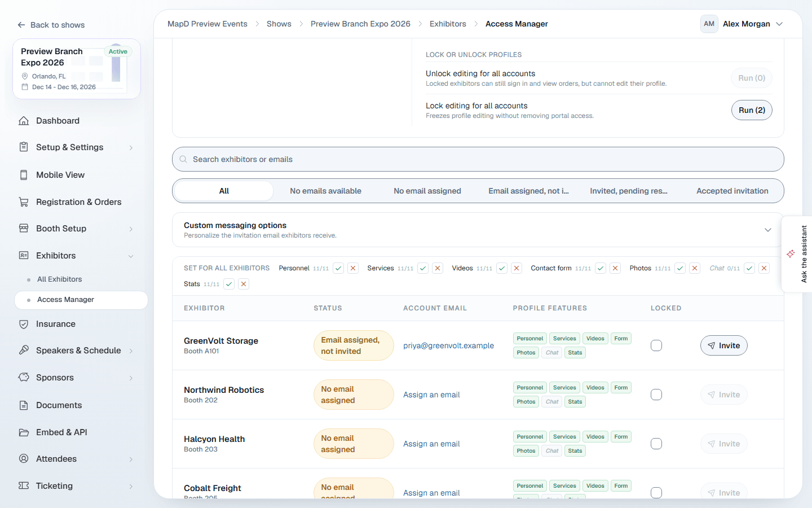Enable Chat for all exhibitors with green check

click(x=749, y=268)
